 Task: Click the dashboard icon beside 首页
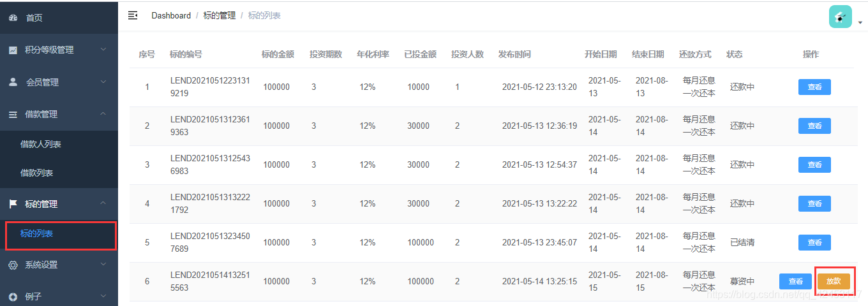click(x=13, y=18)
